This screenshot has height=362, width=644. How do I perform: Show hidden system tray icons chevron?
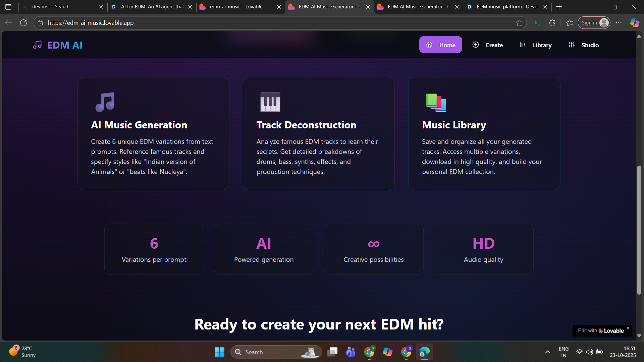click(547, 352)
